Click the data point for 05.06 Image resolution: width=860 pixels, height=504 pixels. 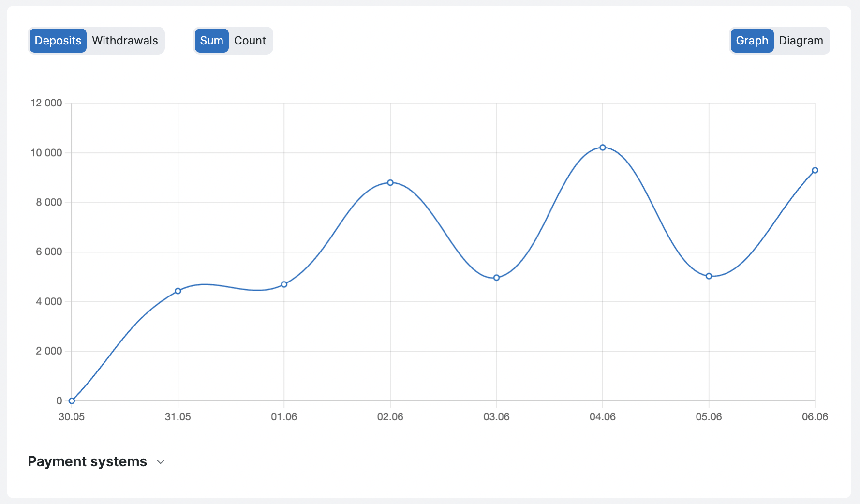click(709, 276)
